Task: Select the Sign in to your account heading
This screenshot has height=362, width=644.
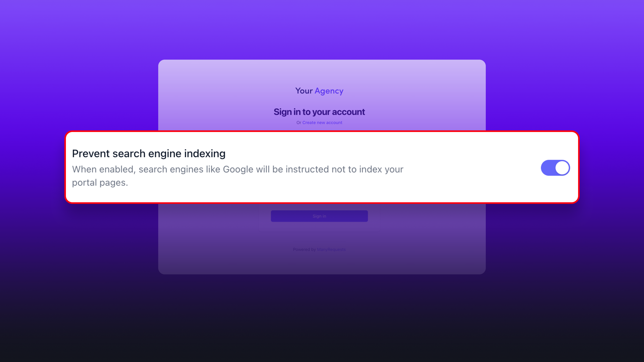Action: 319,112
